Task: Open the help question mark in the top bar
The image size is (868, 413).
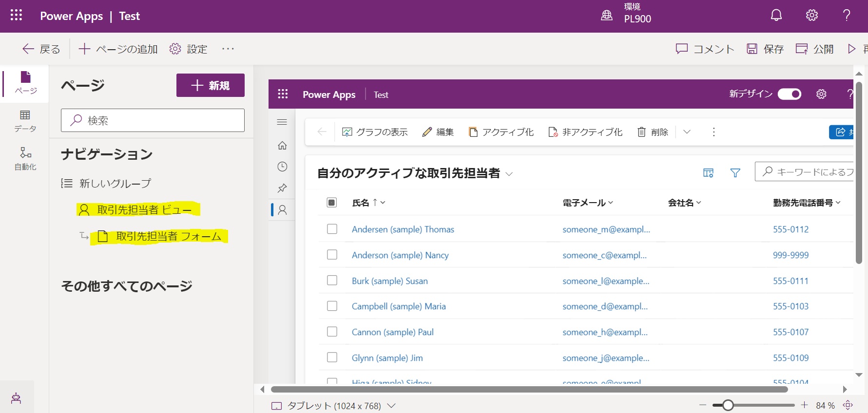Action: pos(847,15)
